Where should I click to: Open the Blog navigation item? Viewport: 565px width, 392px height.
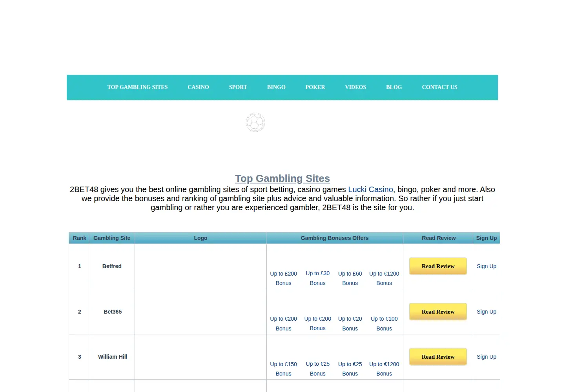click(394, 87)
